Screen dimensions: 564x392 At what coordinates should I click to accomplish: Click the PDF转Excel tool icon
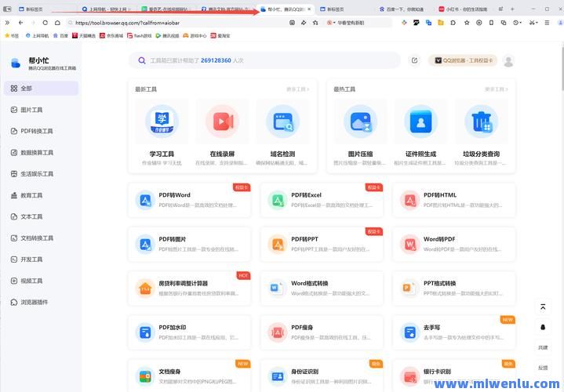278,200
